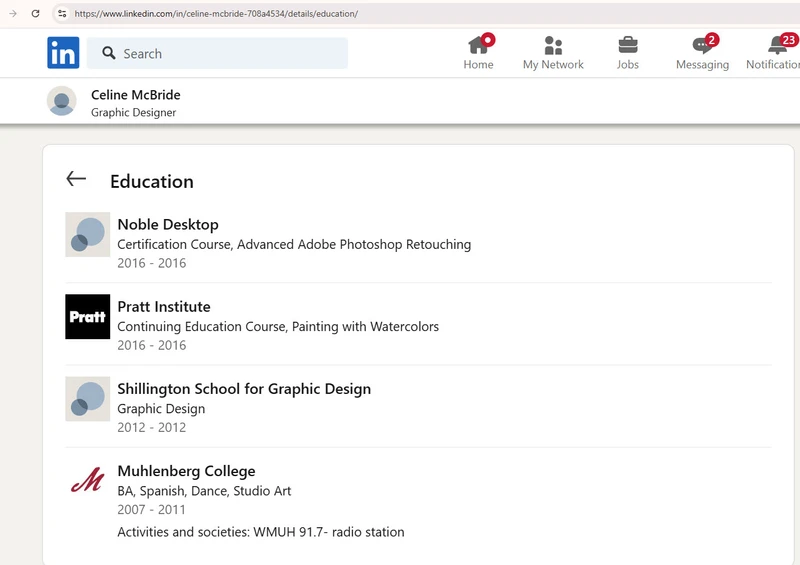Viewport: 800px width, 565px height.
Task: Open Pratt Institute school link
Action: (x=164, y=306)
